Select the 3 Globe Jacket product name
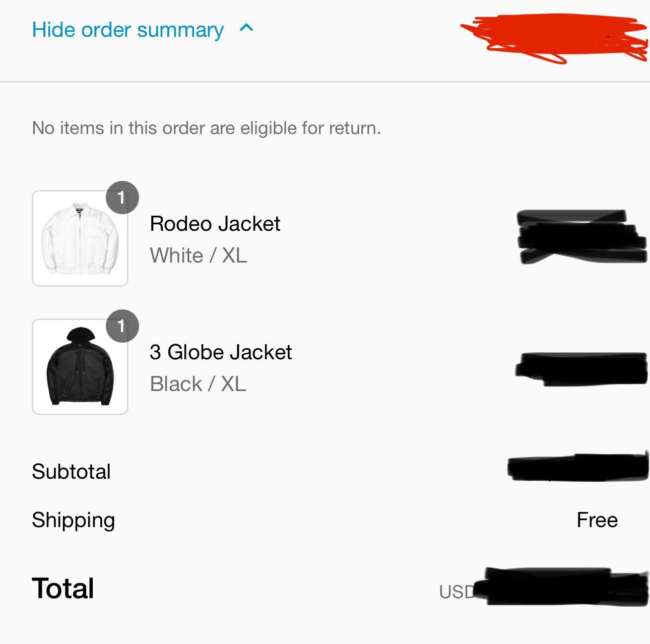 221,352
